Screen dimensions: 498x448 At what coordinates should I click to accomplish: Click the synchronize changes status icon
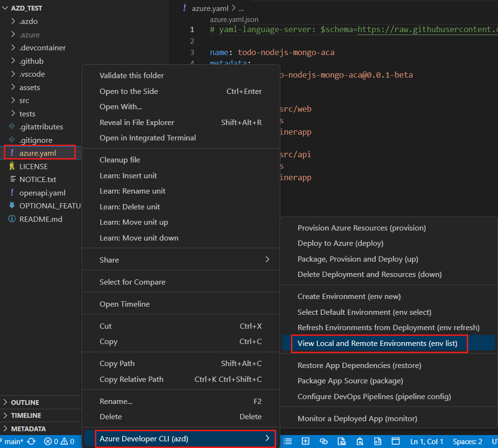click(x=32, y=442)
